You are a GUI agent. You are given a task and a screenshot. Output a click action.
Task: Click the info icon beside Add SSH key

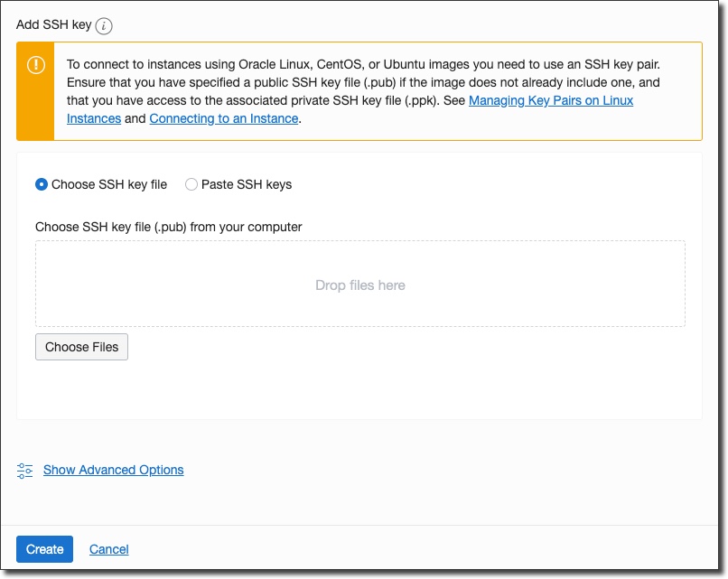104,25
